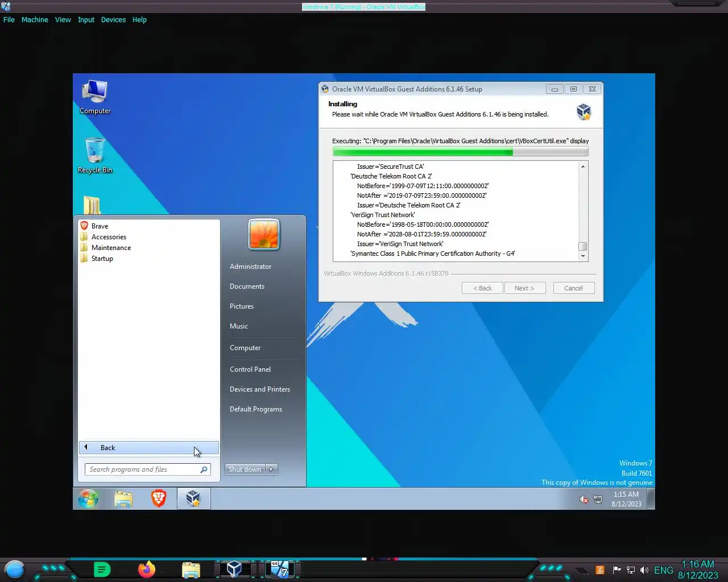Click the Show desktop strip in guest taskbar
The image size is (728, 582).
coord(651,499)
